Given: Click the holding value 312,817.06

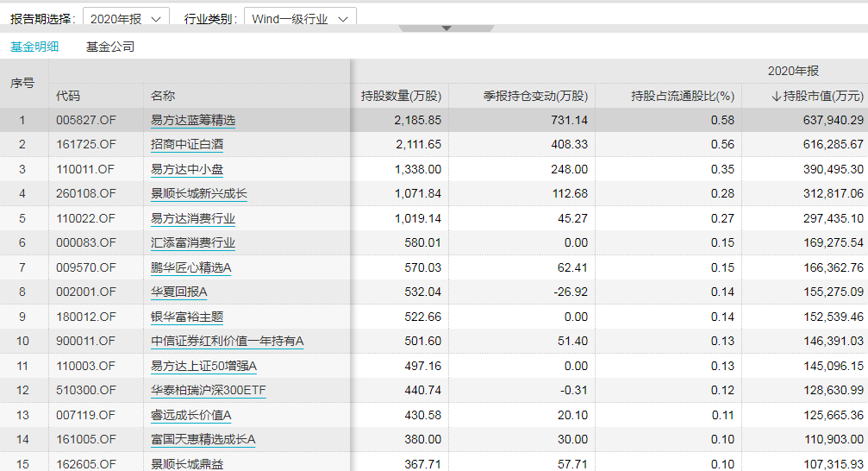Looking at the screenshot, I should click(834, 194).
